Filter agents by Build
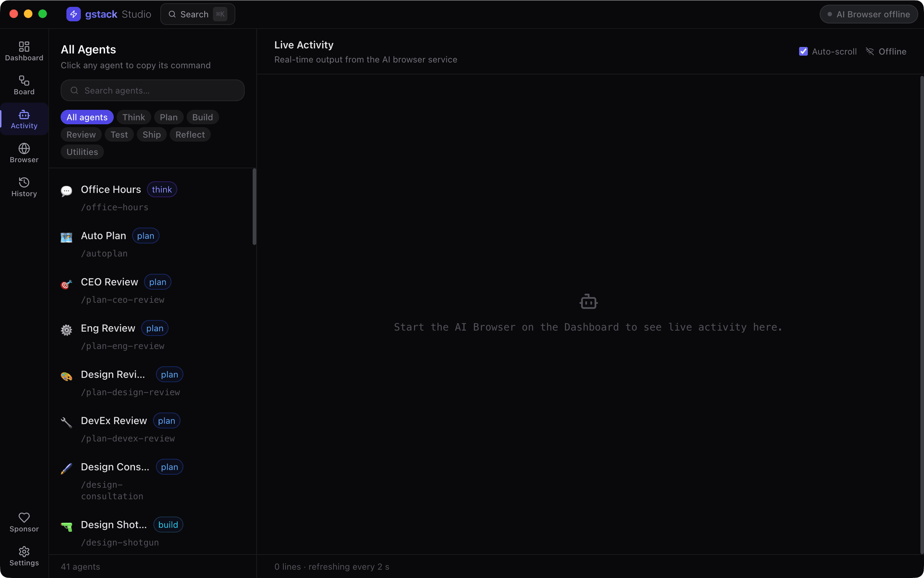Viewport: 924px width, 578px height. [203, 117]
